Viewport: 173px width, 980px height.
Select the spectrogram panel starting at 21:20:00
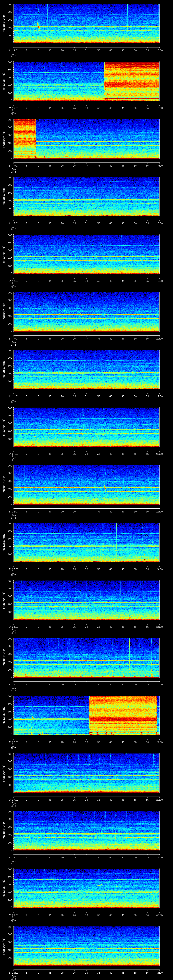coord(86,369)
